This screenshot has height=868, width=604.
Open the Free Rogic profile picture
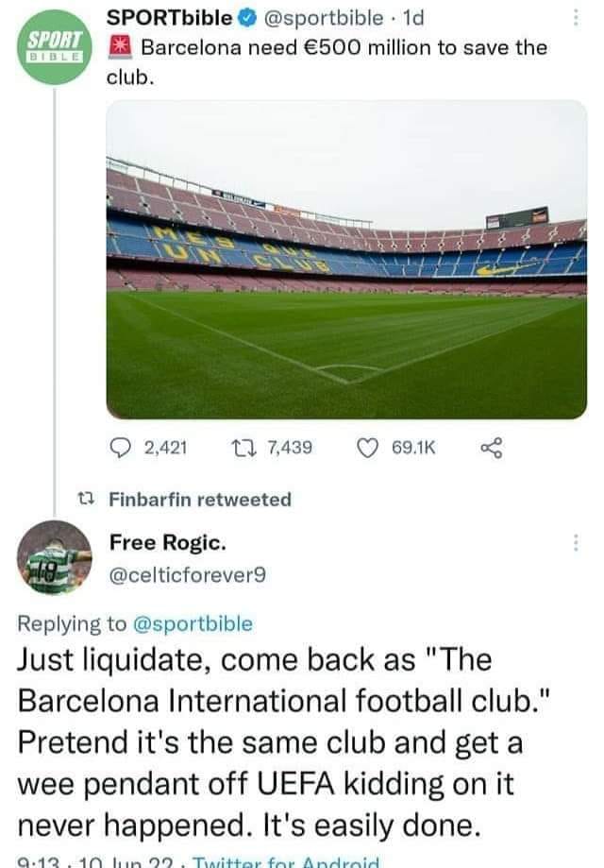55,558
